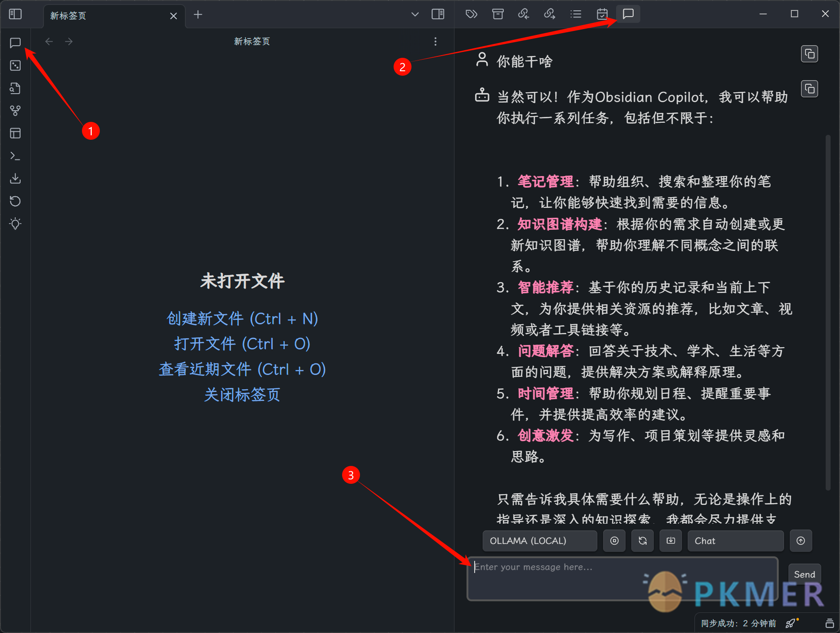Toggle the right sidebar panel

pos(437,14)
